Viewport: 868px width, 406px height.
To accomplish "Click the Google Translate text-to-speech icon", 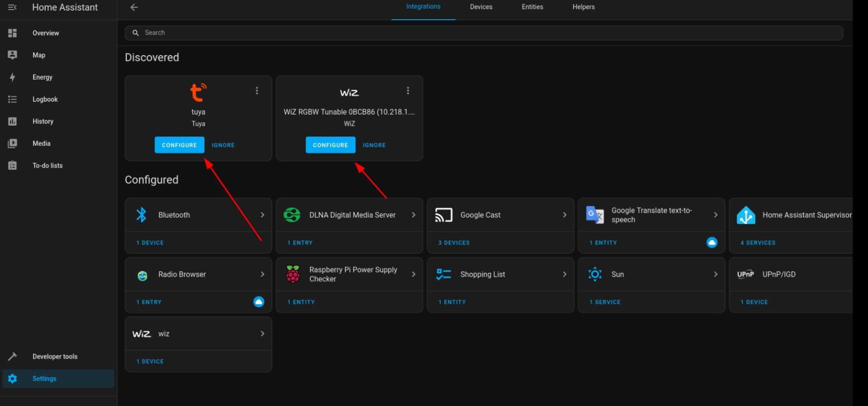I will pyautogui.click(x=594, y=215).
